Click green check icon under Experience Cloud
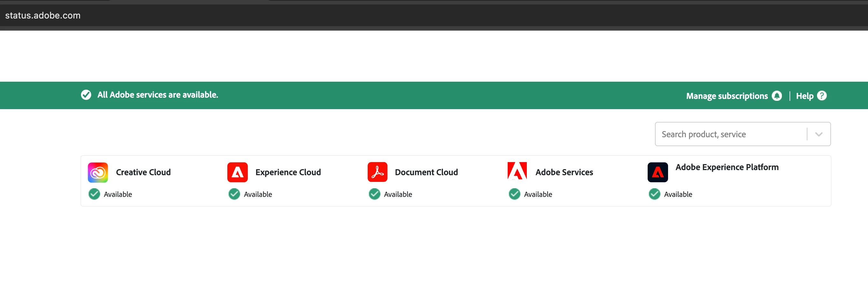Image resolution: width=868 pixels, height=291 pixels. point(234,194)
